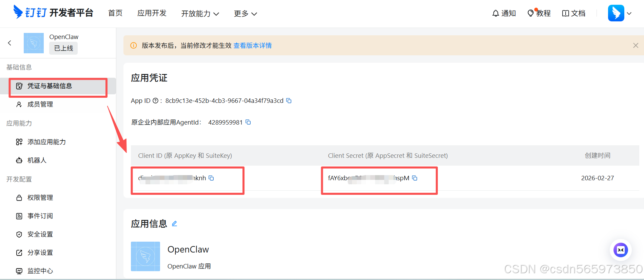Image resolution: width=644 pixels, height=280 pixels.
Task: Open the 首页 menu item
Action: click(115, 13)
